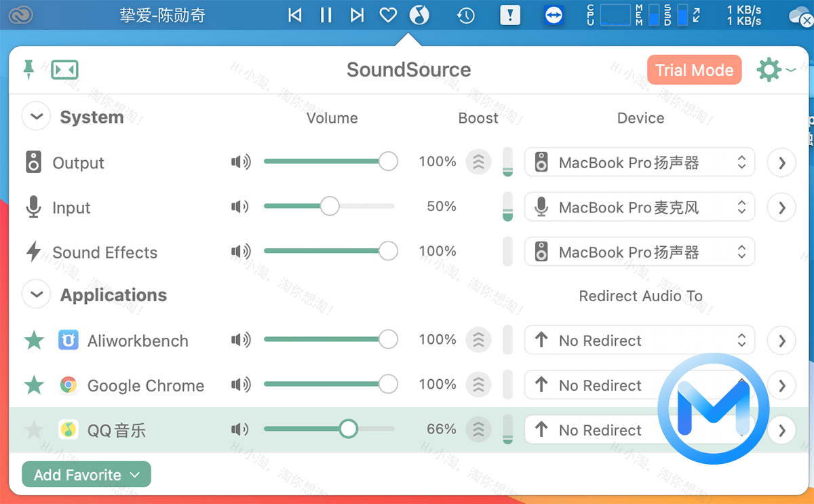Image resolution: width=814 pixels, height=504 pixels.
Task: Click the TeamViewer menu bar icon
Action: (x=554, y=15)
